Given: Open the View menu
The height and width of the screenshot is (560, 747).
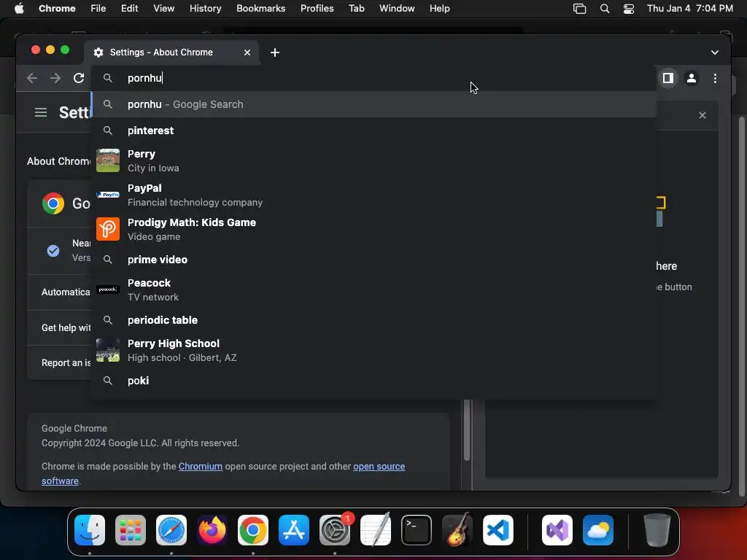Looking at the screenshot, I should [163, 9].
